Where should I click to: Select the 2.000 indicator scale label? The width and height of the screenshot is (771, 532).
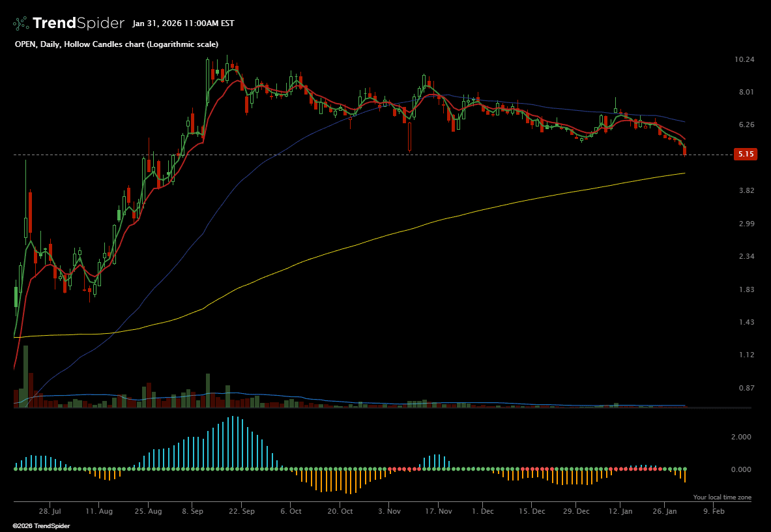tap(740, 437)
